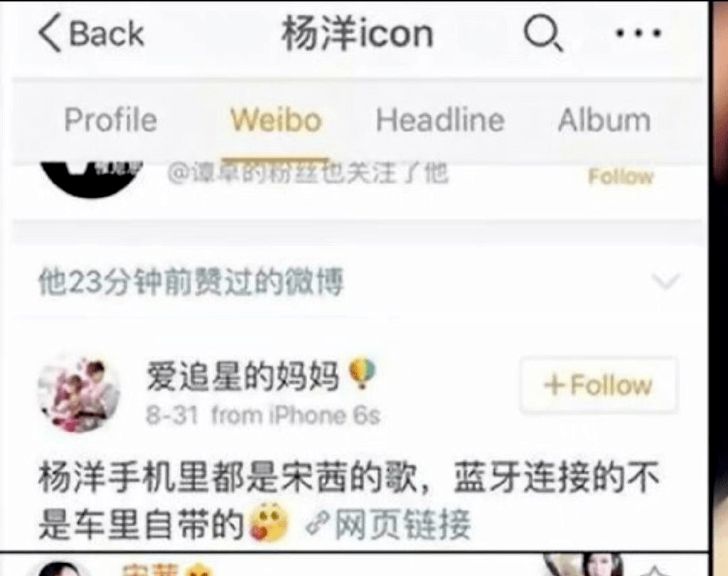728x576 pixels.
Task: Switch to the Album tab
Action: pyautogui.click(x=604, y=120)
